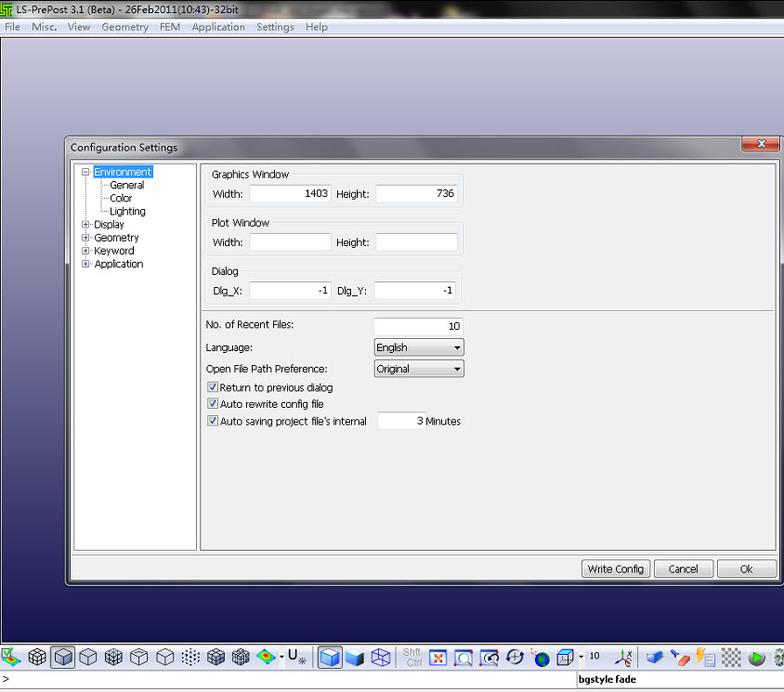Click the No. of Recent Files field
784x692 pixels.
(418, 326)
